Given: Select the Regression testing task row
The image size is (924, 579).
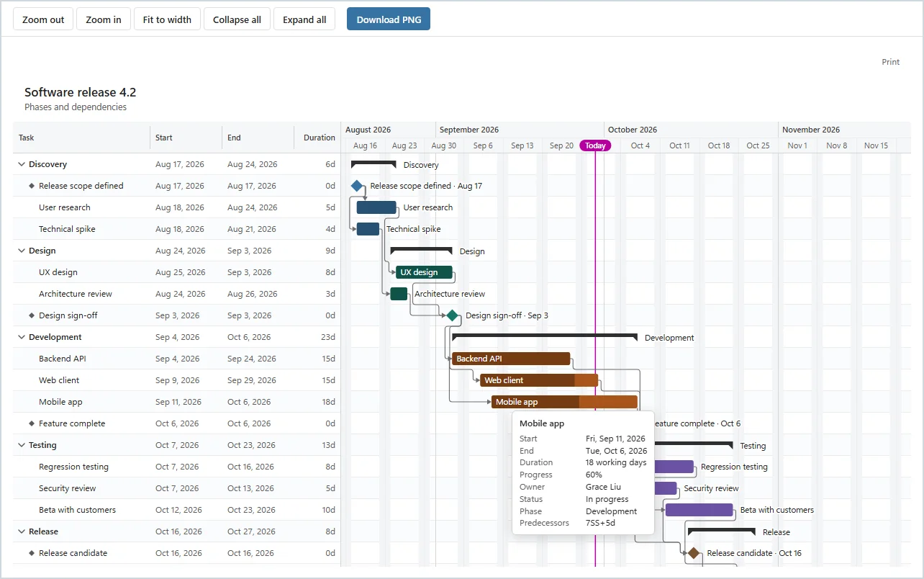Looking at the screenshot, I should click(177, 467).
